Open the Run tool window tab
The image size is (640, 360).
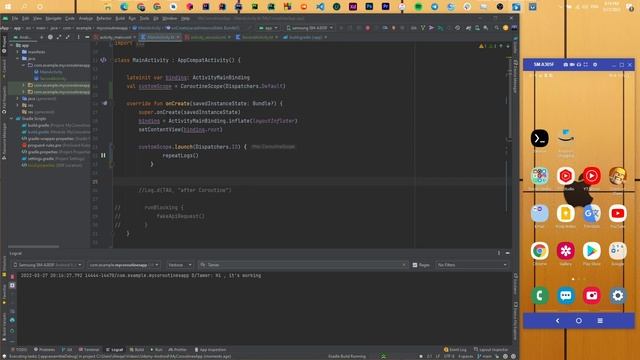click(x=156, y=350)
